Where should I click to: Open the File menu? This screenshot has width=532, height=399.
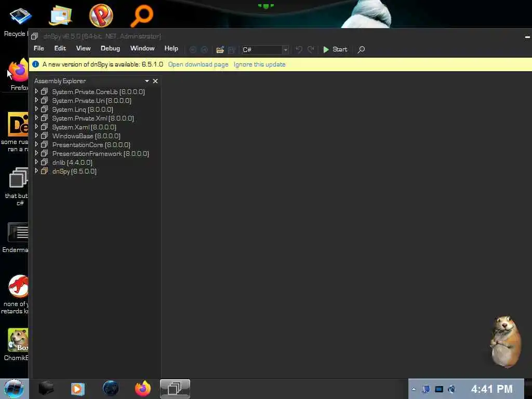click(x=38, y=48)
